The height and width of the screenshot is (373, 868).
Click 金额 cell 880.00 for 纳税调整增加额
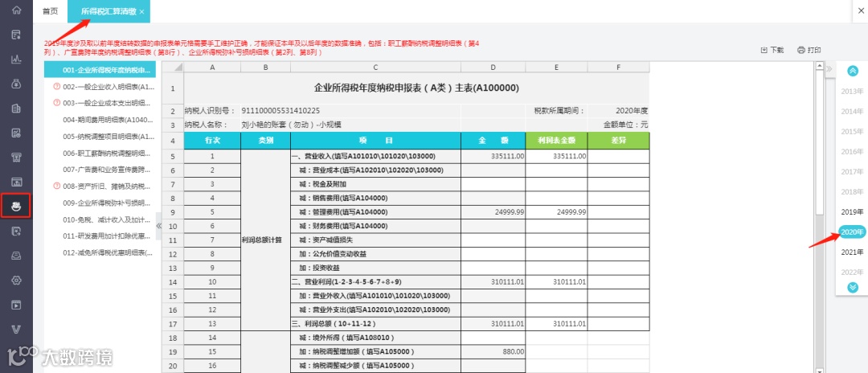(x=493, y=351)
